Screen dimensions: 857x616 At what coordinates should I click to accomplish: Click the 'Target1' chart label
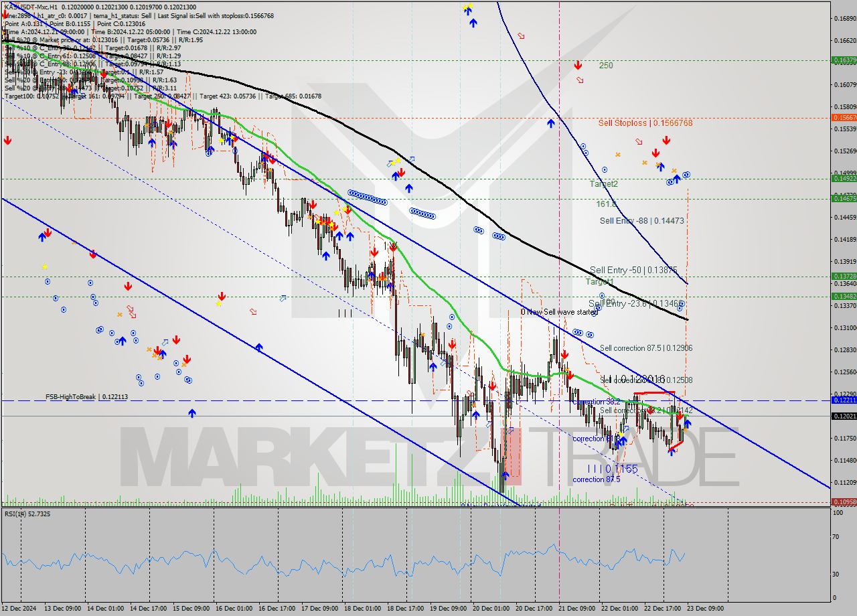coord(600,282)
